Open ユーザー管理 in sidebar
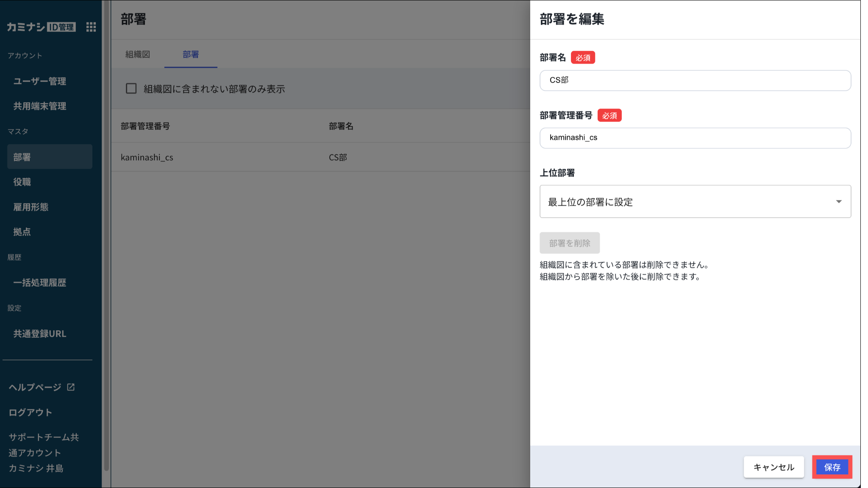Screen dimensions: 868x488 [40, 81]
